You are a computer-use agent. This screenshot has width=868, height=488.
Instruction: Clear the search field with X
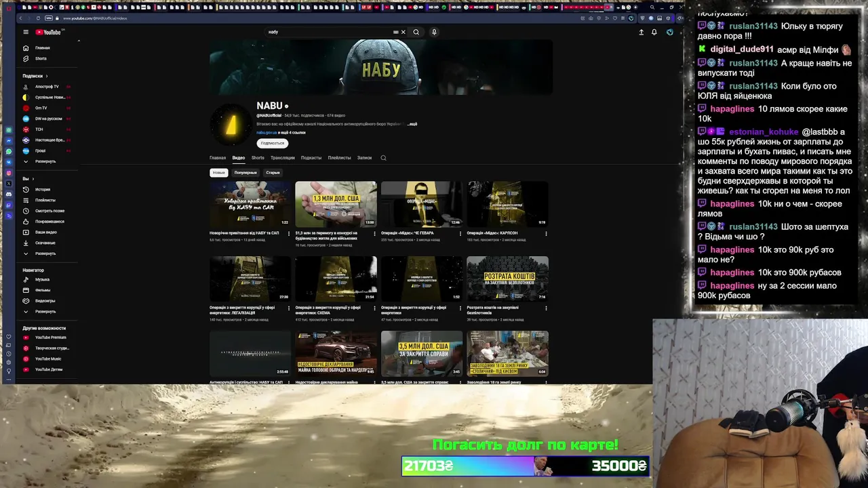403,32
